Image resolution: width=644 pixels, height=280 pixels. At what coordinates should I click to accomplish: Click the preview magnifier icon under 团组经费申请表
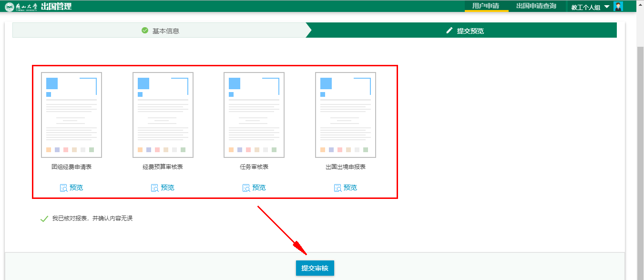63,188
